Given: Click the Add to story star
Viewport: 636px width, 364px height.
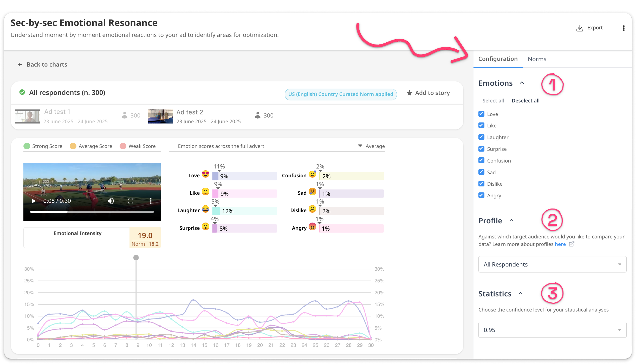Looking at the screenshot, I should coord(410,93).
